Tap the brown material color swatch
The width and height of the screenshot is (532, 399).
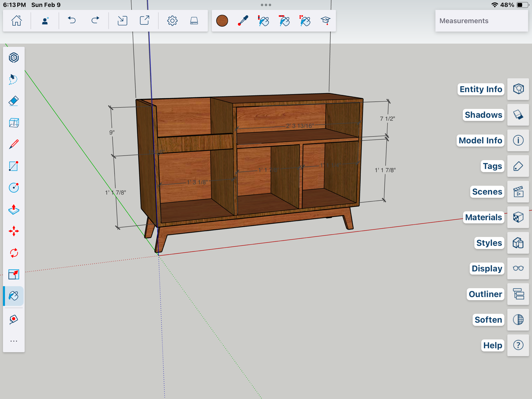[x=222, y=21]
